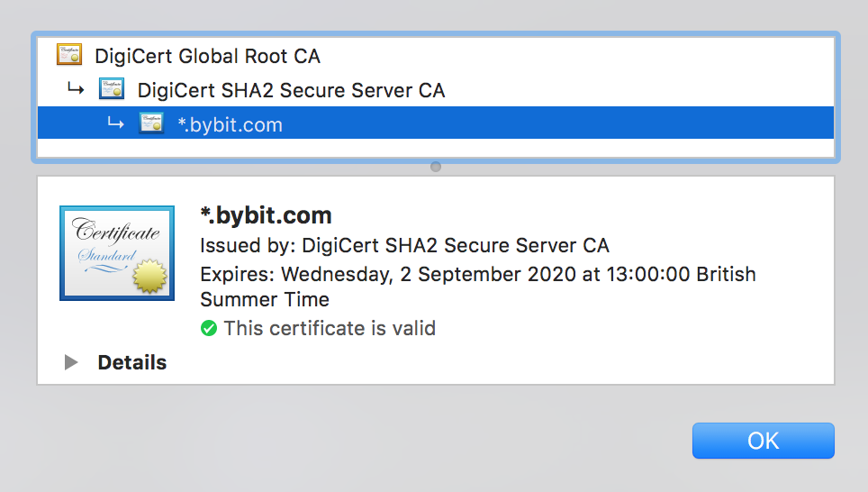Click the split-view divider handle dot
Screen dimensions: 868x492
pyautogui.click(x=436, y=167)
